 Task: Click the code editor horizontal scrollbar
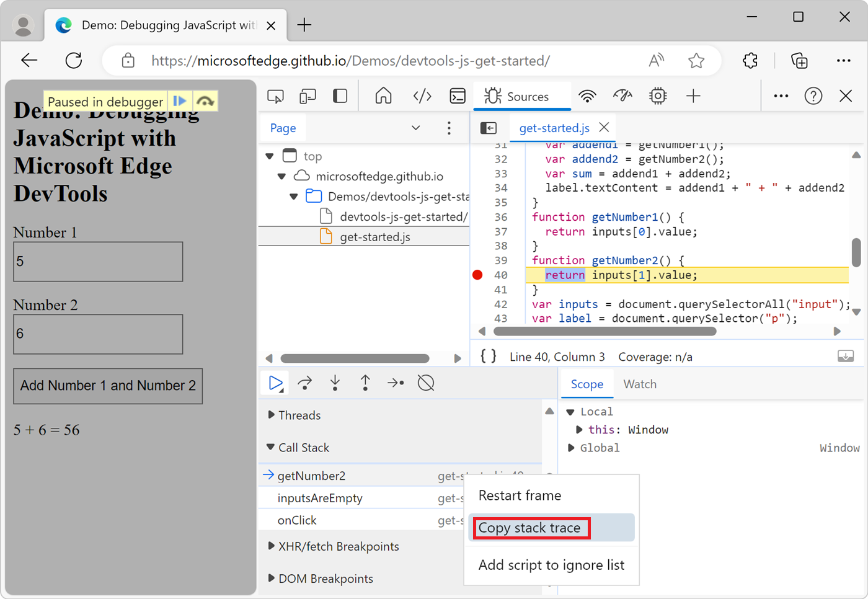pos(604,331)
